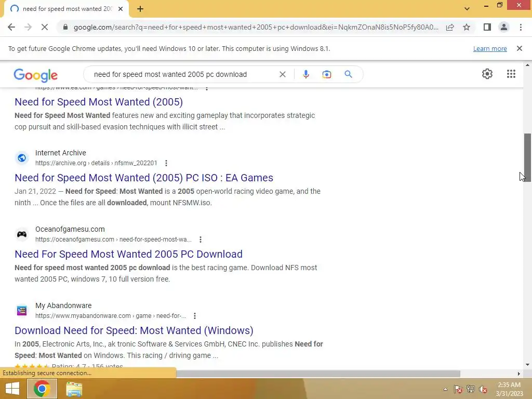The image size is (532, 399).
Task: Click the muted volume tray icon
Action: pos(483,389)
